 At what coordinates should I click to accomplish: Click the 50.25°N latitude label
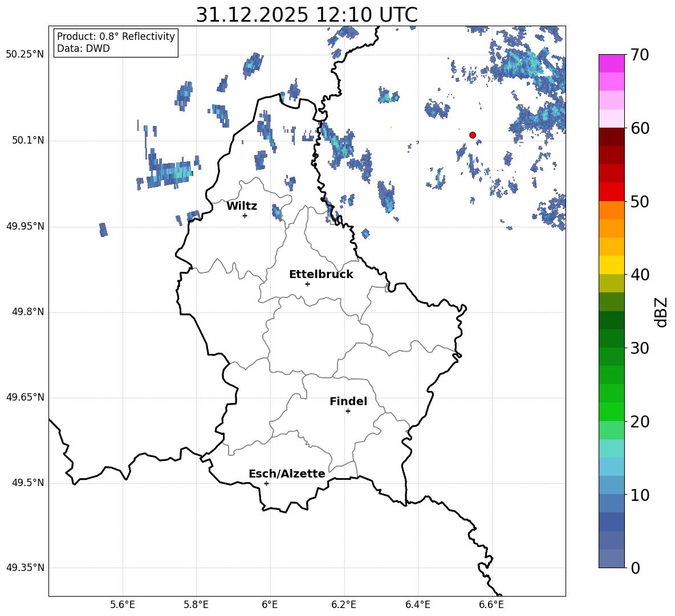pyautogui.click(x=25, y=55)
